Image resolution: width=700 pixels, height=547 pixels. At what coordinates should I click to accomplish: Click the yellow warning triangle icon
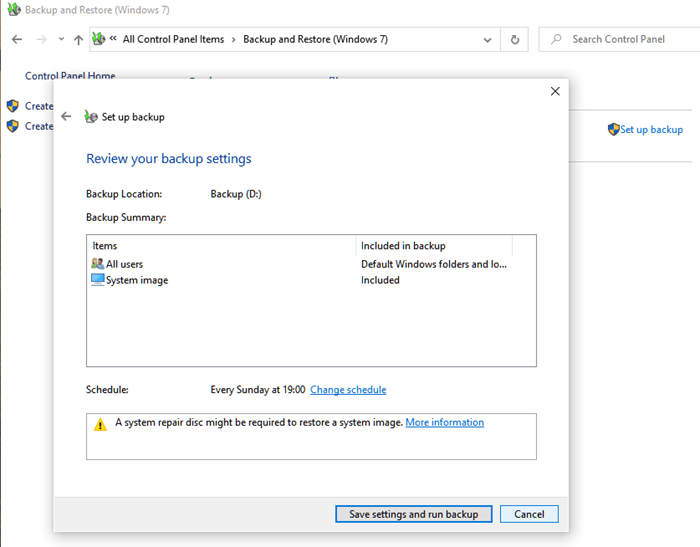100,424
